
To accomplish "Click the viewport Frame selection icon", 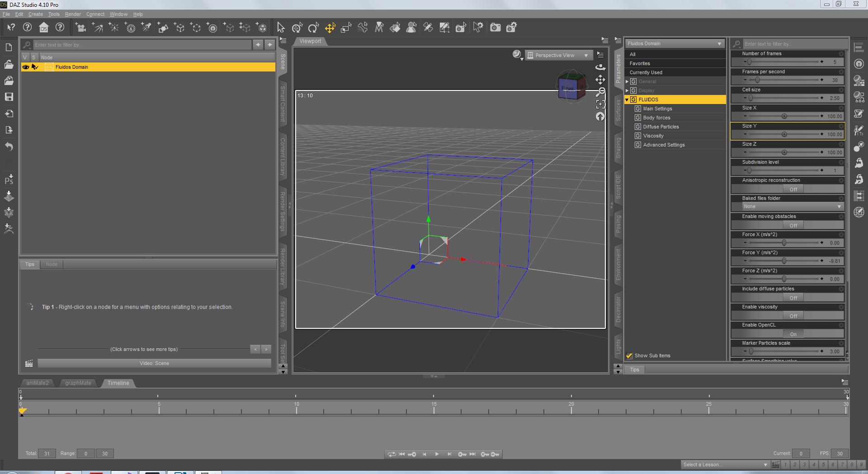I will (600, 104).
